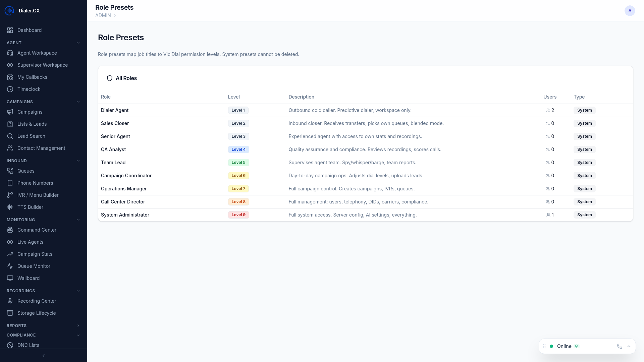
Task: Open DNC Lists blocked-sign icon
Action: (x=10, y=345)
